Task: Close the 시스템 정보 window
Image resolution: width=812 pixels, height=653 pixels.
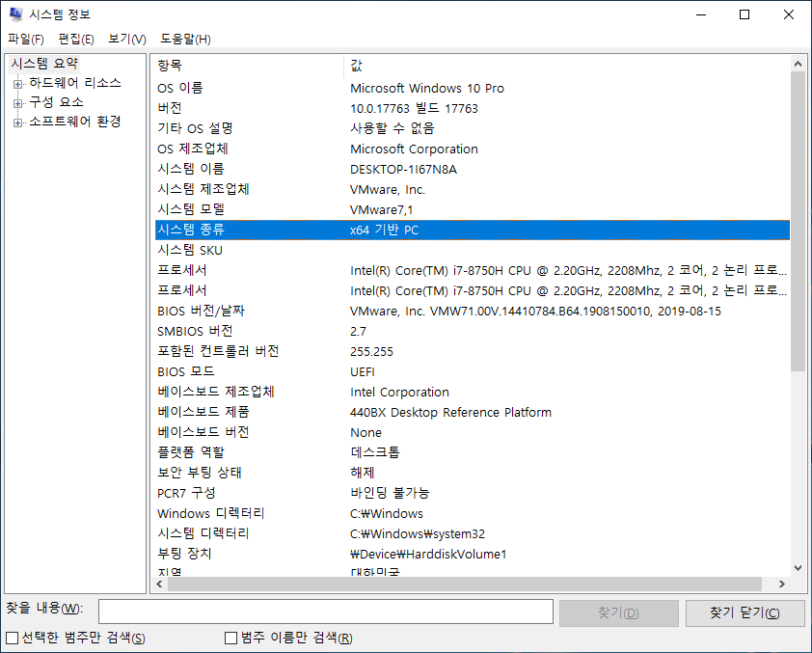Action: (x=789, y=14)
